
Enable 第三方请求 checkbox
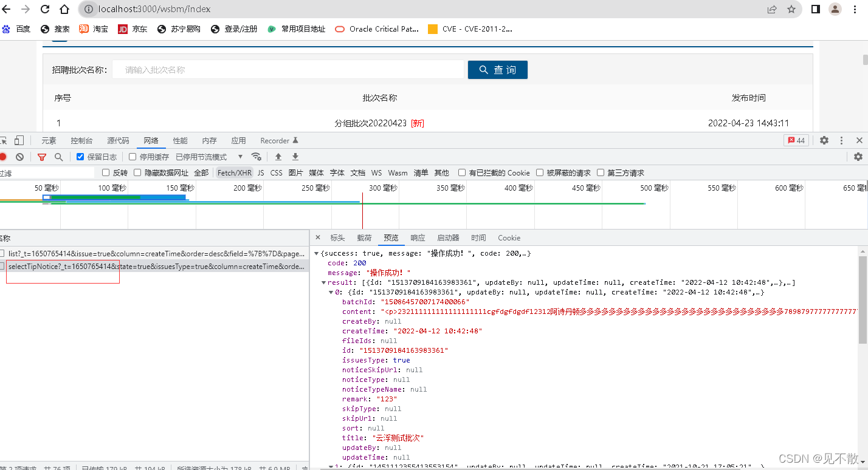coord(601,172)
